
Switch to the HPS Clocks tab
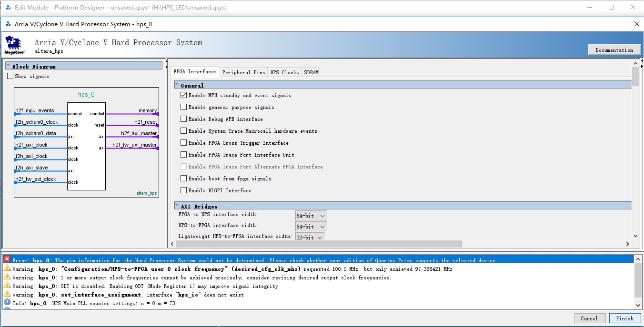click(x=284, y=72)
